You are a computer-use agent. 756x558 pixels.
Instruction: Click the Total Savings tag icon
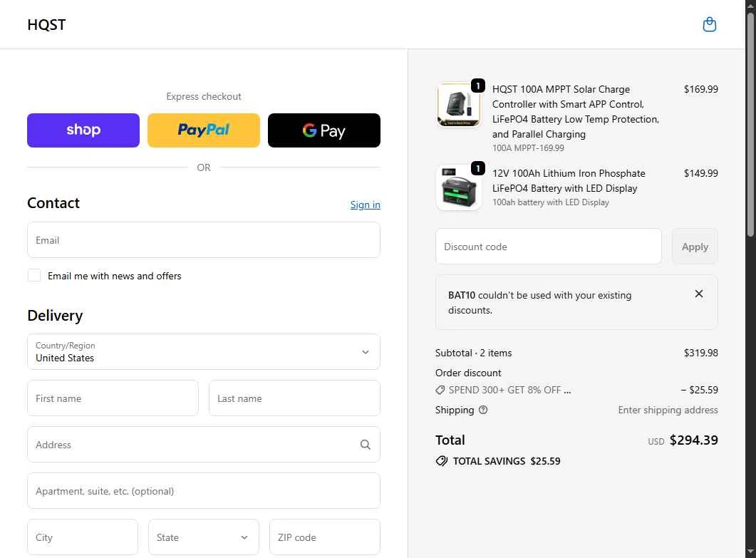[442, 461]
